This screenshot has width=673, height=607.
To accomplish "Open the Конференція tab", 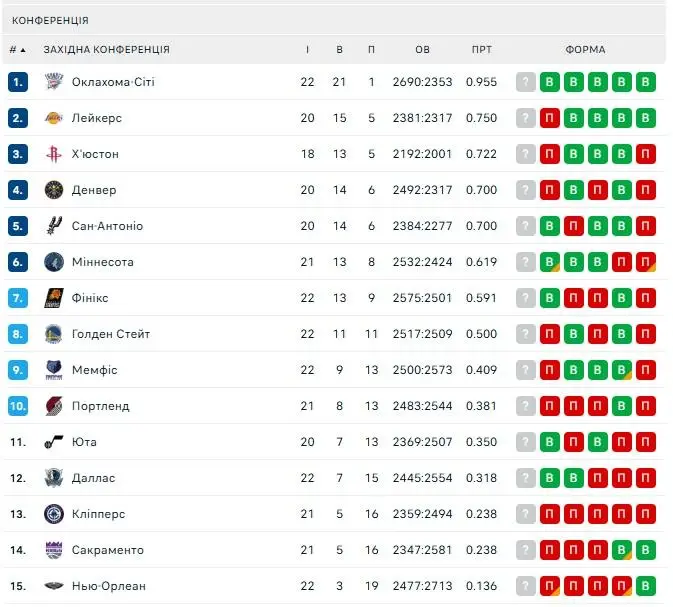I will 50,20.
